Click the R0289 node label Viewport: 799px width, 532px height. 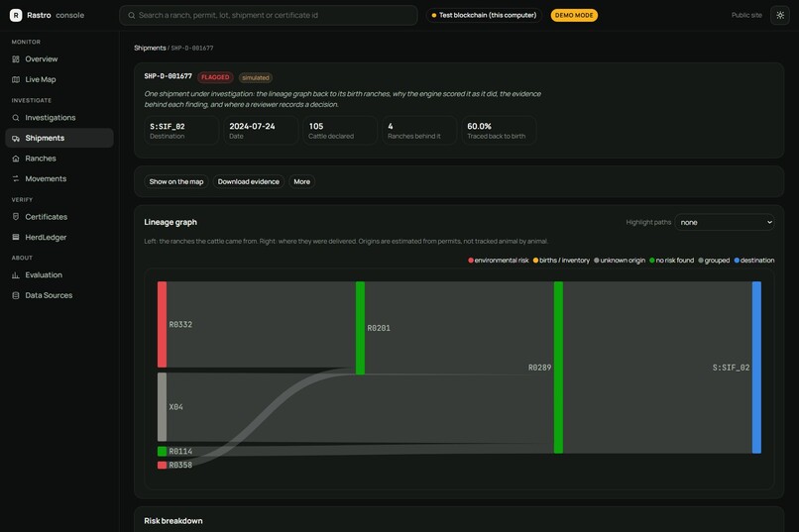coord(539,368)
